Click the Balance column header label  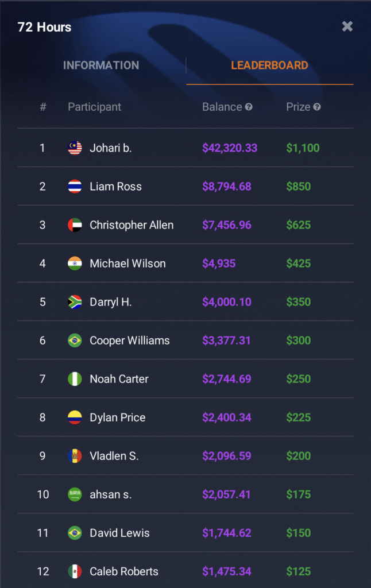pos(222,107)
